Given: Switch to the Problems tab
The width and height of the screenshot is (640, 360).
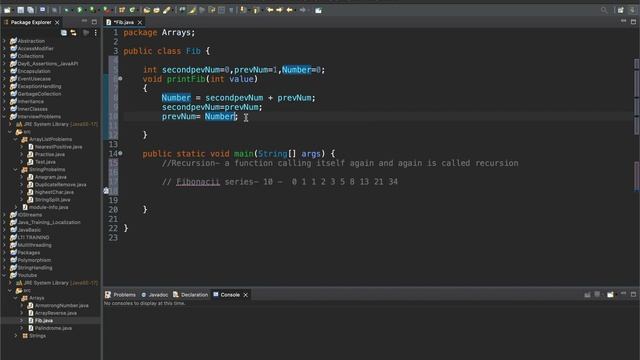Looking at the screenshot, I should pos(120,295).
